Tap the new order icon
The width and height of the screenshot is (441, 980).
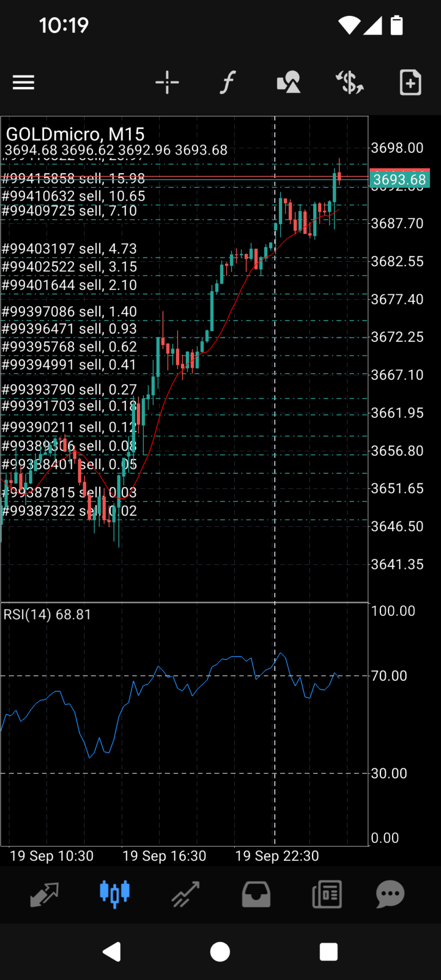tap(410, 83)
